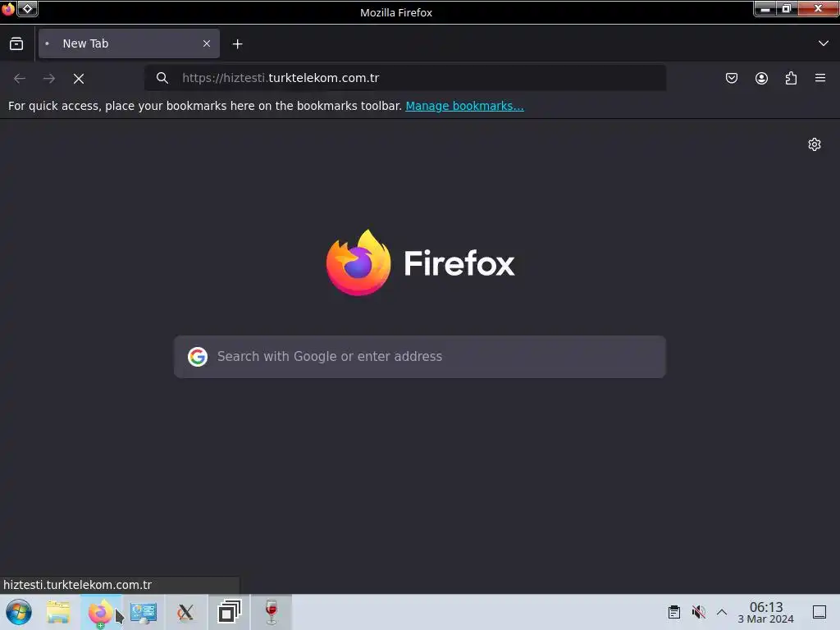Open the Wine glass taskbar icon
Viewport: 840px width, 630px height.
pos(272,612)
